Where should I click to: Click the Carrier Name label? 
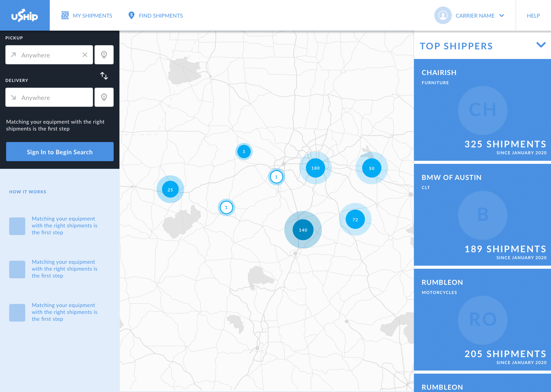click(x=475, y=16)
